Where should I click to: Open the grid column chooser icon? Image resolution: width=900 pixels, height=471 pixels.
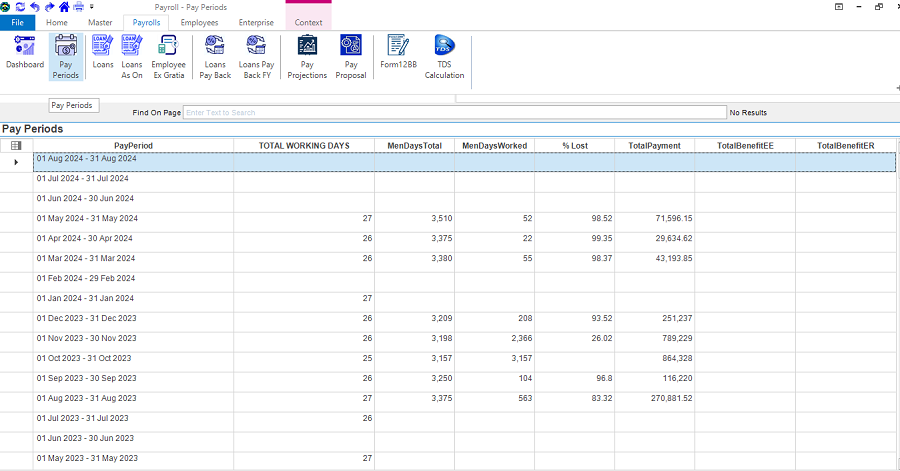[x=15, y=145]
